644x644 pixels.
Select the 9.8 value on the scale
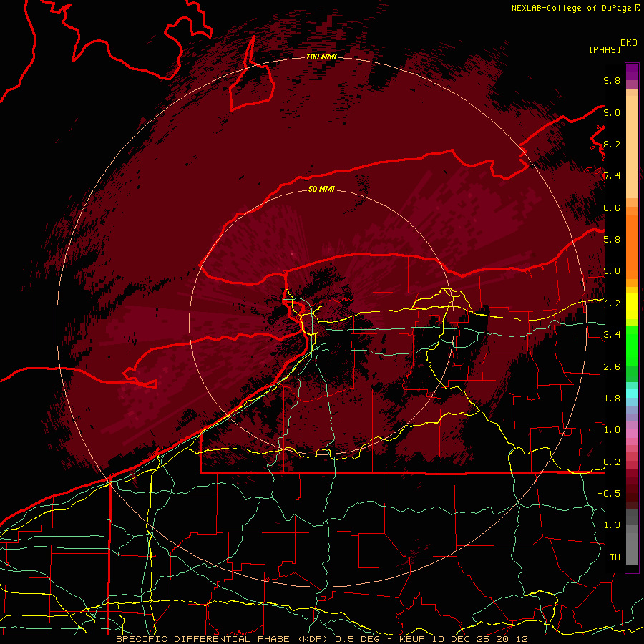612,80
